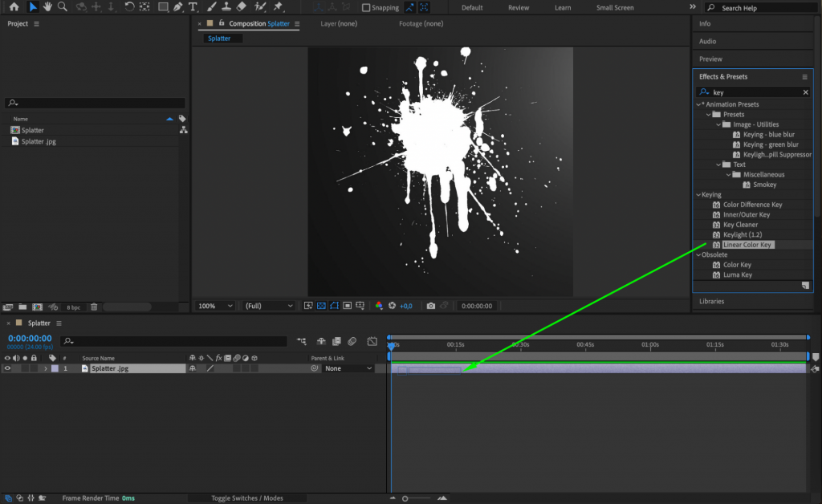This screenshot has height=504, width=822.
Task: Enable the Snapping checkbox in the toolbar
Action: (x=365, y=7)
